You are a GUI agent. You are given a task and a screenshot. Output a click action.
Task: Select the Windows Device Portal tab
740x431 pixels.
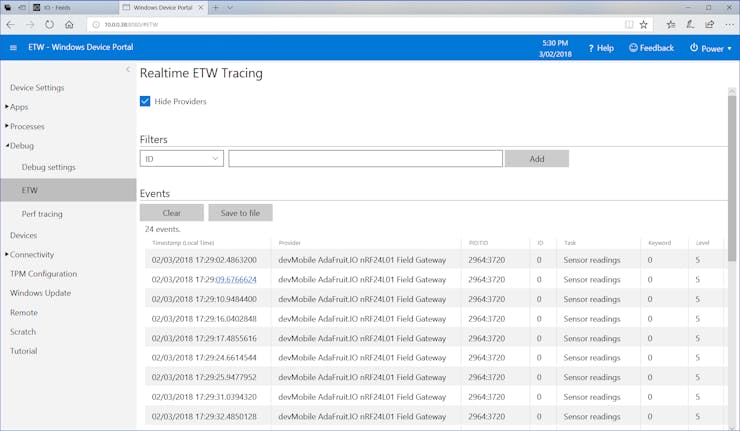(x=162, y=8)
